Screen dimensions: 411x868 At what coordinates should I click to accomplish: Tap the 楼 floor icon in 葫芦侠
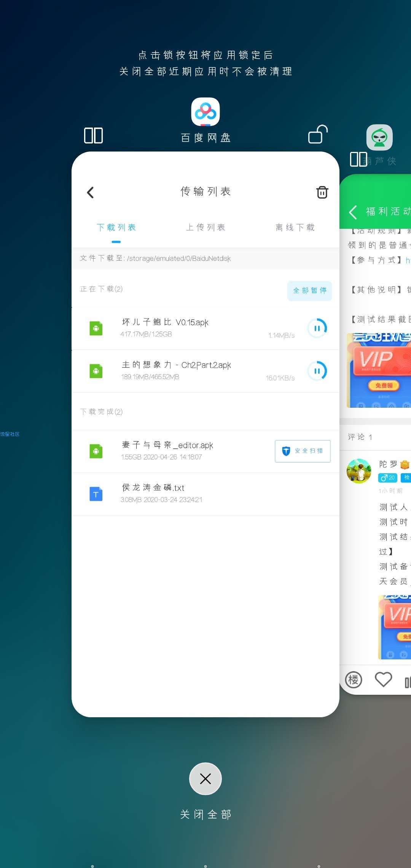point(354,680)
